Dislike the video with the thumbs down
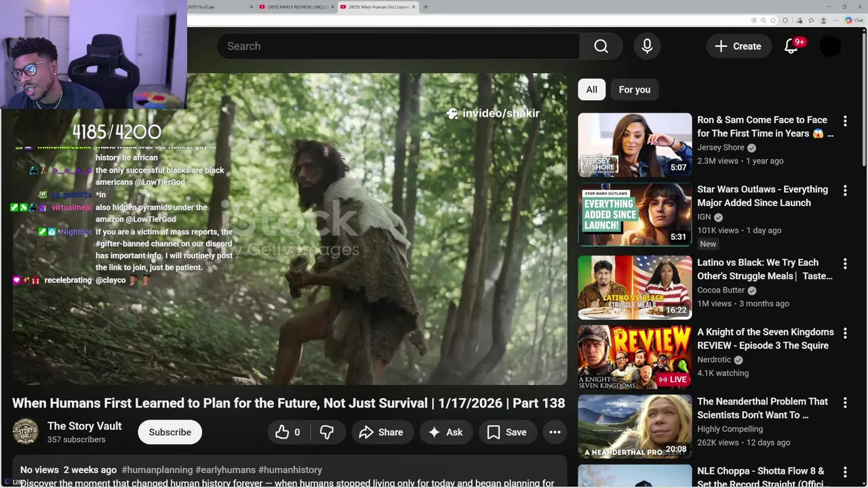The width and height of the screenshot is (868, 488). tap(327, 432)
